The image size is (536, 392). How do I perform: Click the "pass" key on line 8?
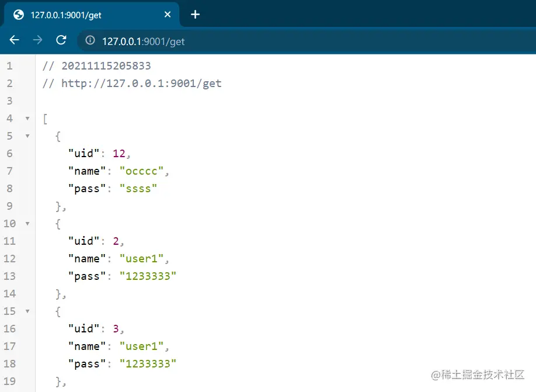point(87,189)
